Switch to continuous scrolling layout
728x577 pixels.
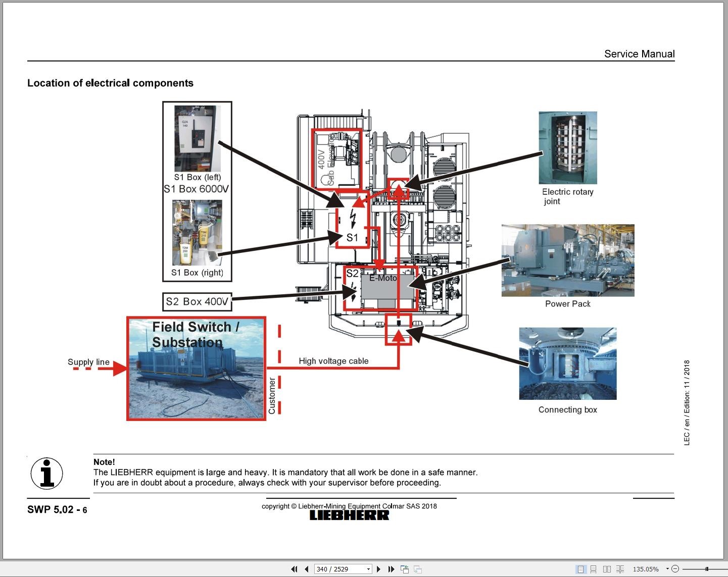pyautogui.click(x=594, y=568)
